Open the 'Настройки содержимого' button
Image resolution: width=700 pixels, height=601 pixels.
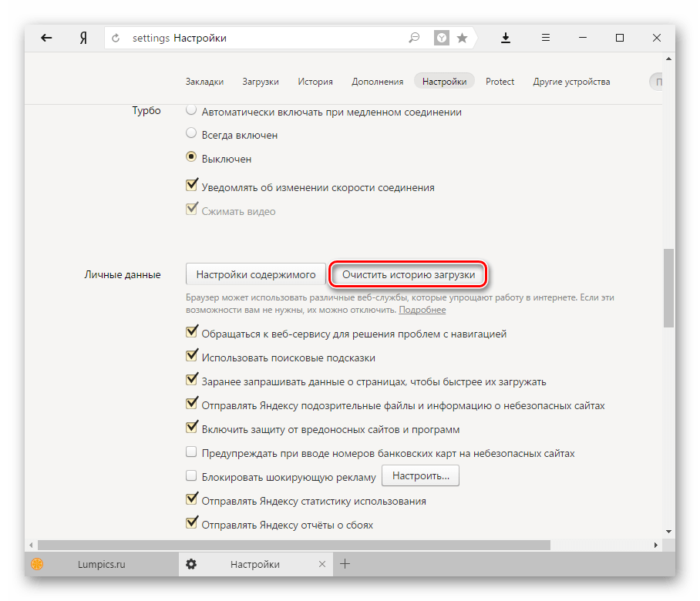pos(256,274)
